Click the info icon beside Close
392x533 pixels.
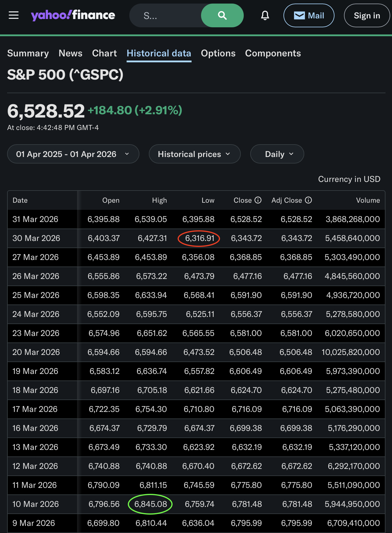click(x=258, y=200)
